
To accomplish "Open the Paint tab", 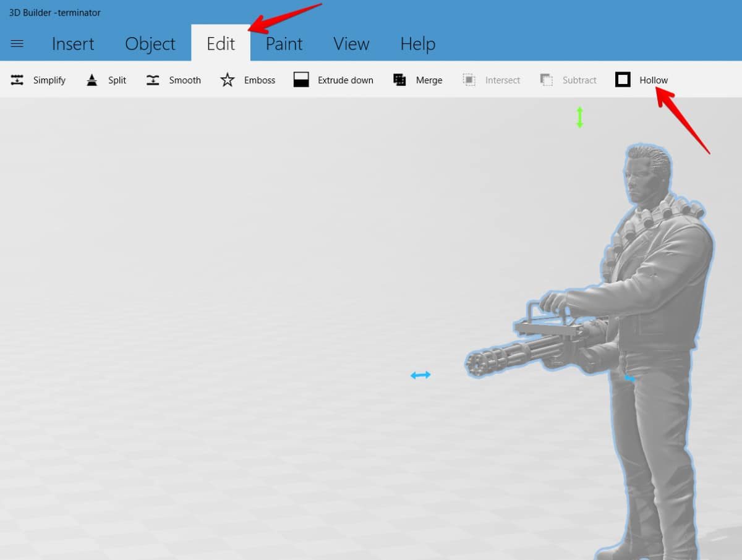I will pyautogui.click(x=284, y=44).
